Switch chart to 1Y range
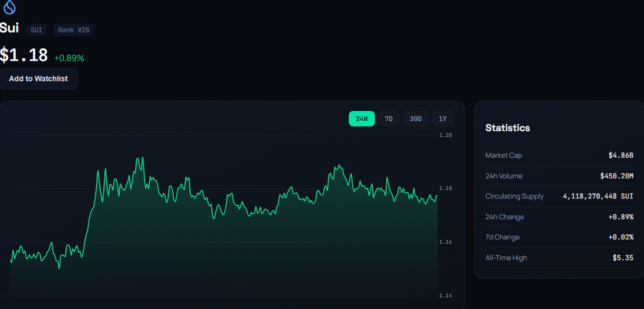The width and height of the screenshot is (644, 309). click(443, 119)
